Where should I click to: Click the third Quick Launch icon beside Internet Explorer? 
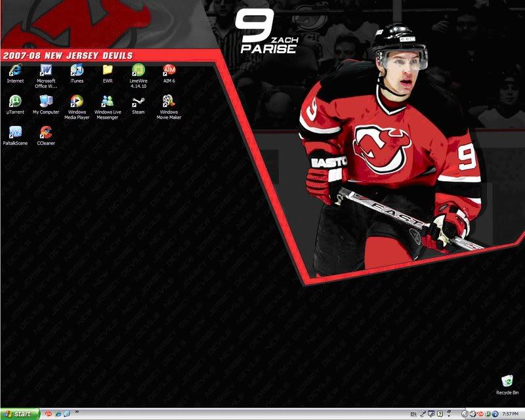point(67,414)
